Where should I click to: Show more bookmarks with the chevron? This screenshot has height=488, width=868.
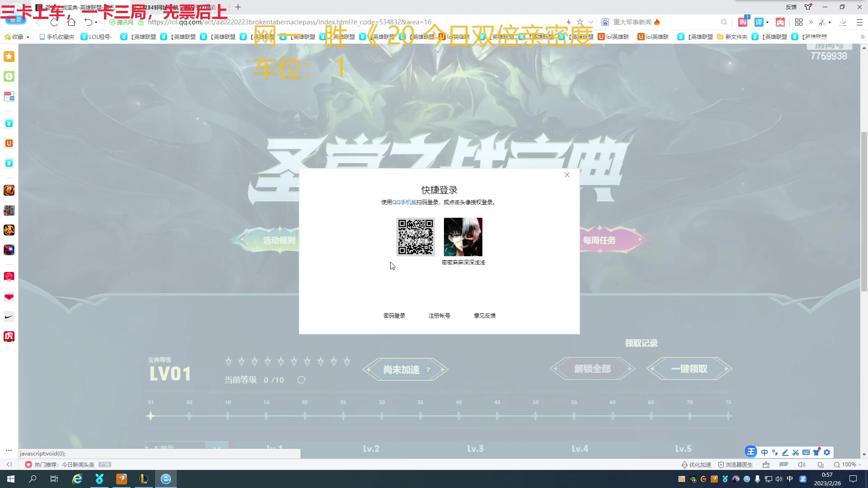pos(863,37)
